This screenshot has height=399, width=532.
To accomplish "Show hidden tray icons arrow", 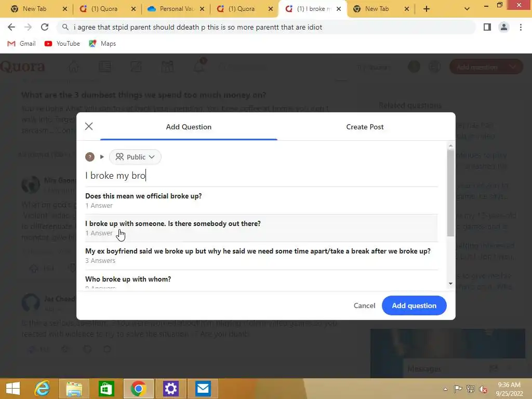I will [445, 389].
